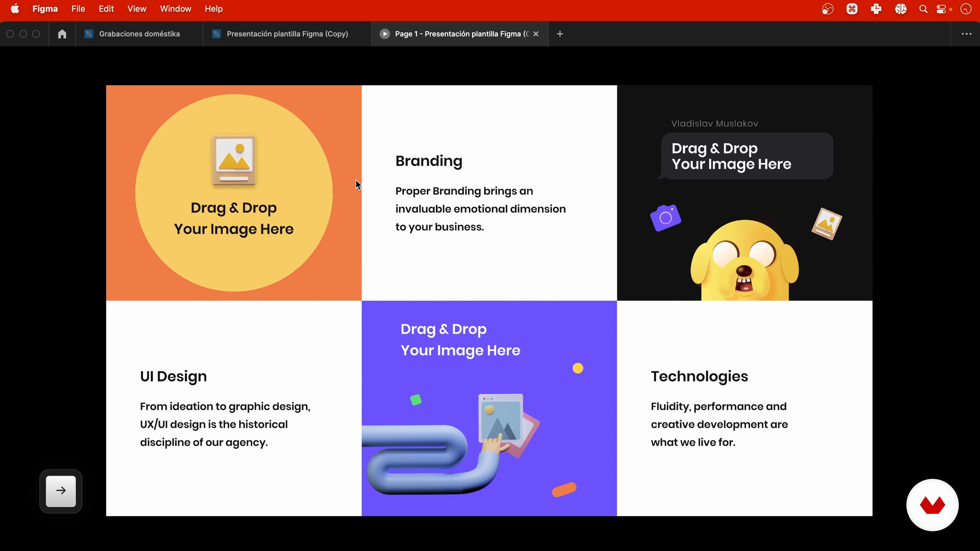
Task: Switch to Grabaciones doméstika tab
Action: pyautogui.click(x=139, y=34)
